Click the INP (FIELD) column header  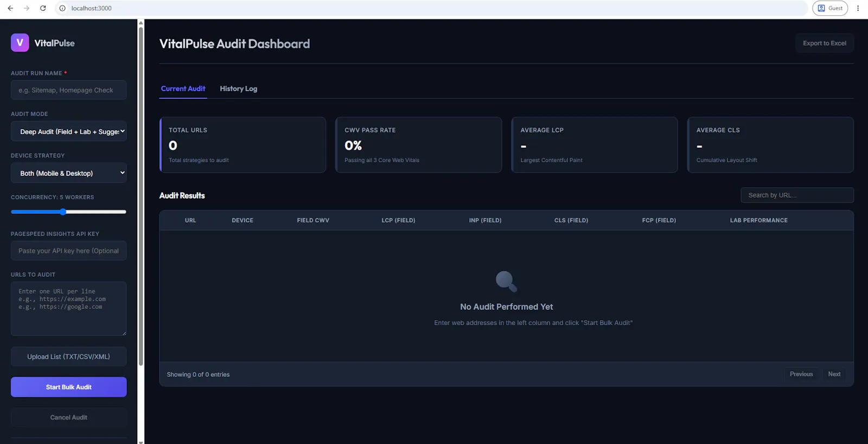pos(485,220)
